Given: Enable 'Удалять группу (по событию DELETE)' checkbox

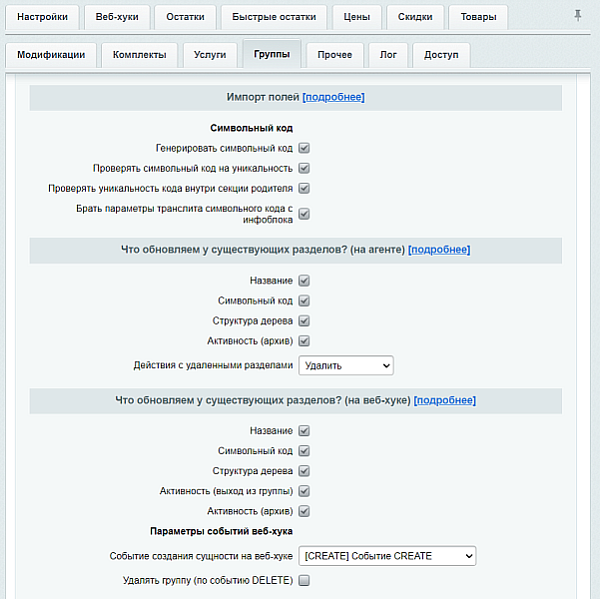Looking at the screenshot, I should (304, 580).
